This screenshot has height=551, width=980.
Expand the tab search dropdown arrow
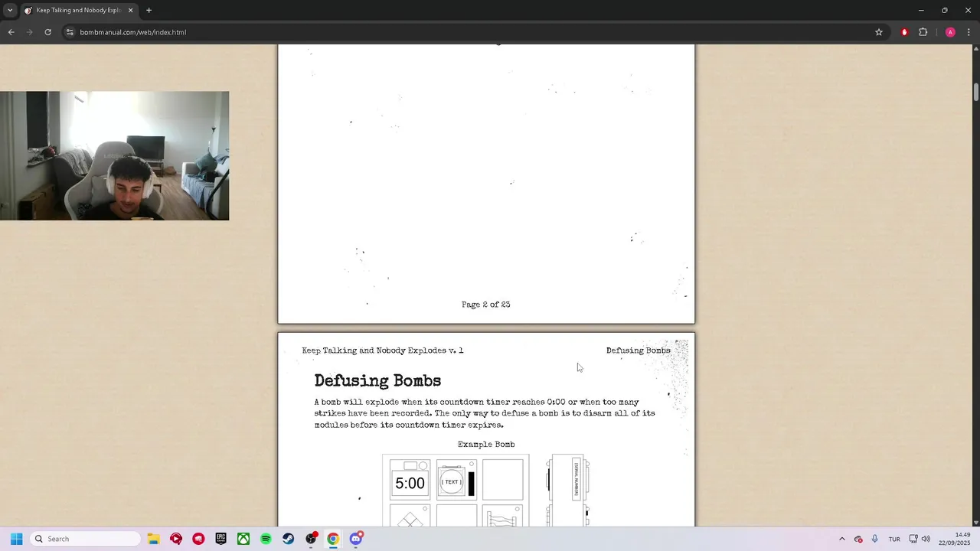coord(9,10)
